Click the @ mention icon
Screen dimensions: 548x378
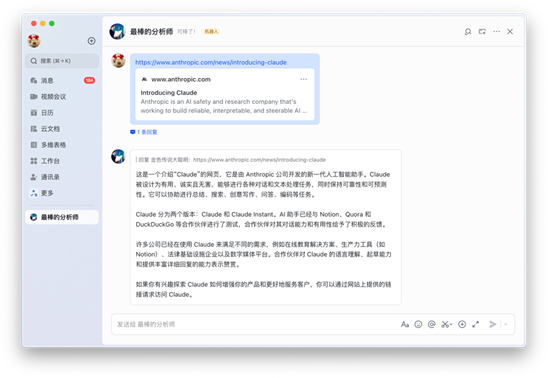coord(432,325)
